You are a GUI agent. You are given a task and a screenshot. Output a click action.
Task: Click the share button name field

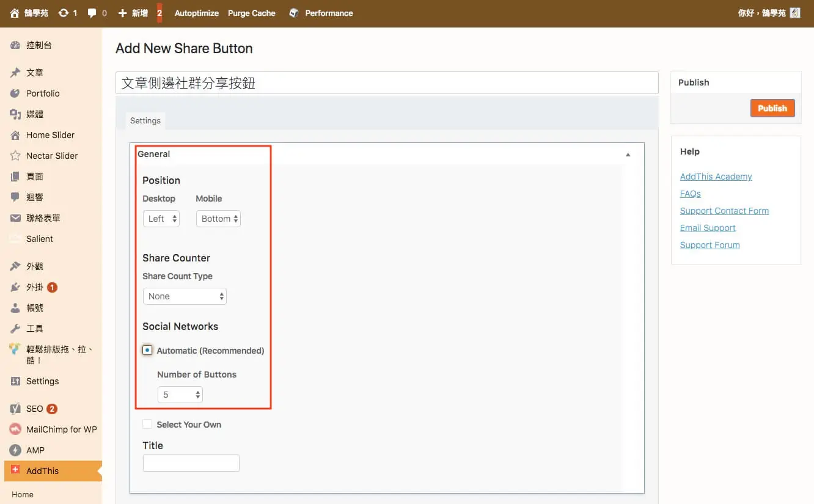tap(387, 83)
